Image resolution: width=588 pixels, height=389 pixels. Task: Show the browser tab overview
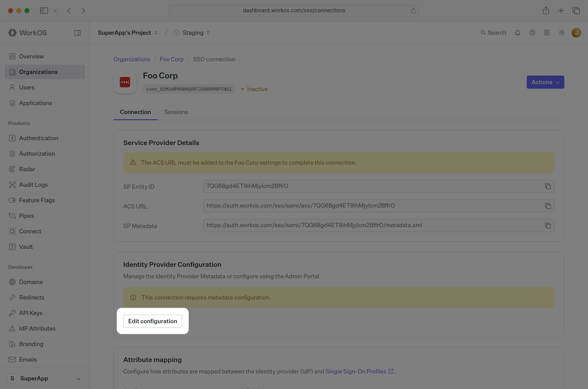coord(576,10)
